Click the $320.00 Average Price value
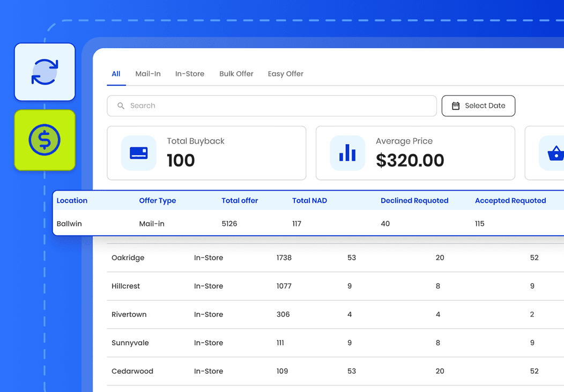 click(410, 160)
